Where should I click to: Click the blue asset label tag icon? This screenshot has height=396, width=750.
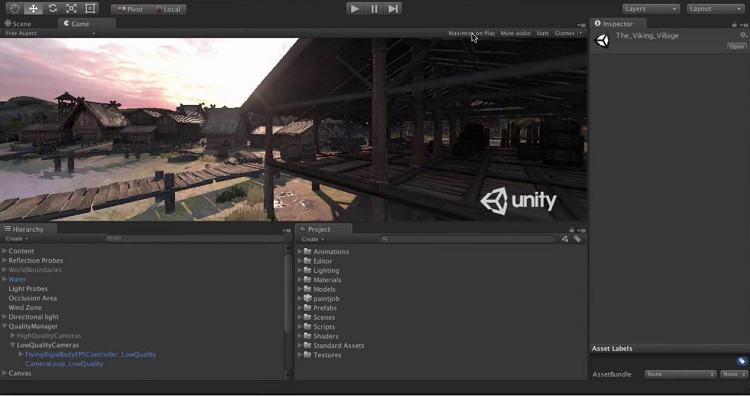(x=742, y=361)
